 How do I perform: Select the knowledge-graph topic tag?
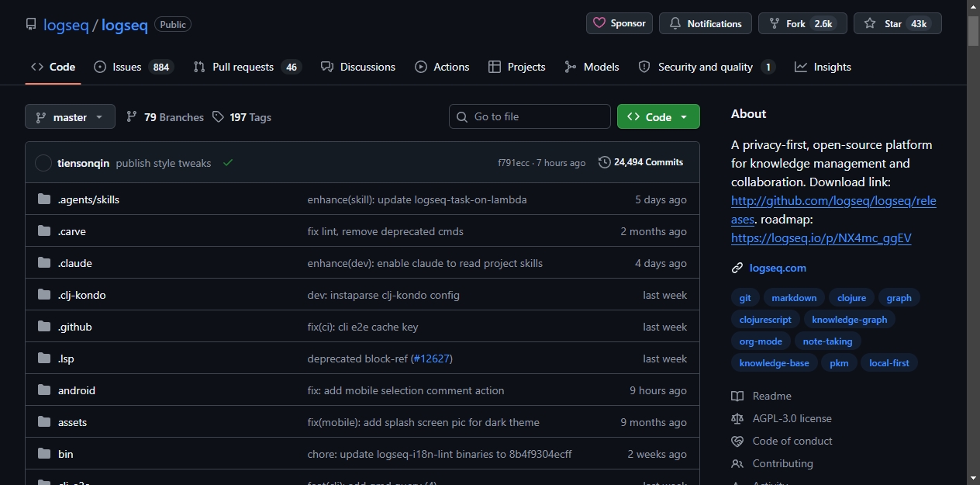pos(849,320)
